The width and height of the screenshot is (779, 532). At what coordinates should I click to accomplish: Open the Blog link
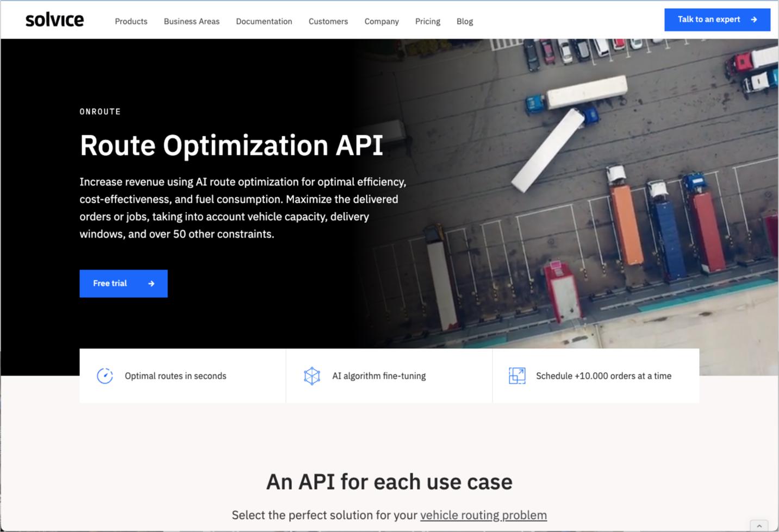[464, 22]
